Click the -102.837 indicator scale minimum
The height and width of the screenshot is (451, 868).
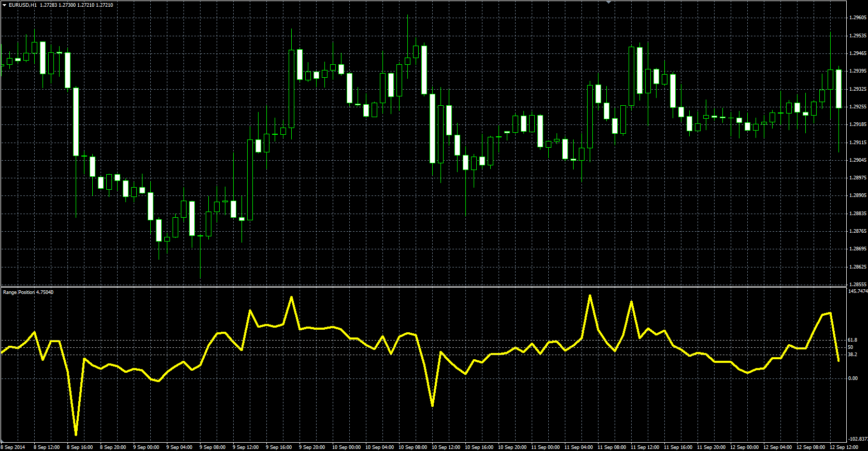858,439
